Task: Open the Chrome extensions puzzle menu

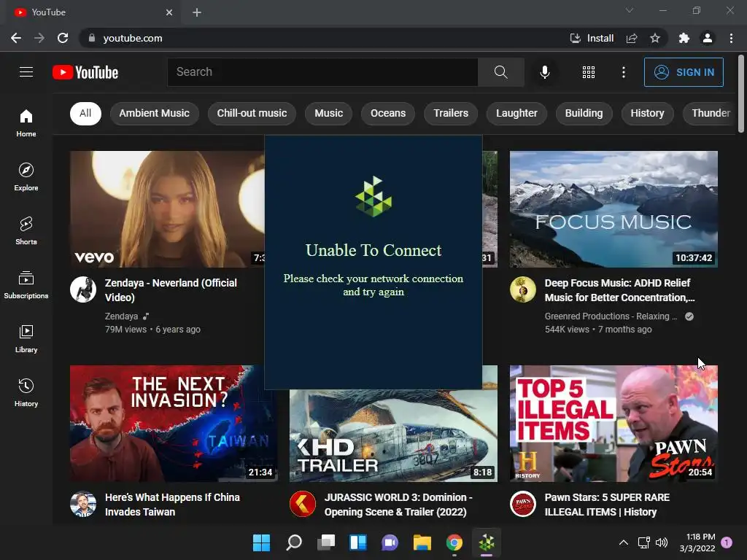Action: 684,38
